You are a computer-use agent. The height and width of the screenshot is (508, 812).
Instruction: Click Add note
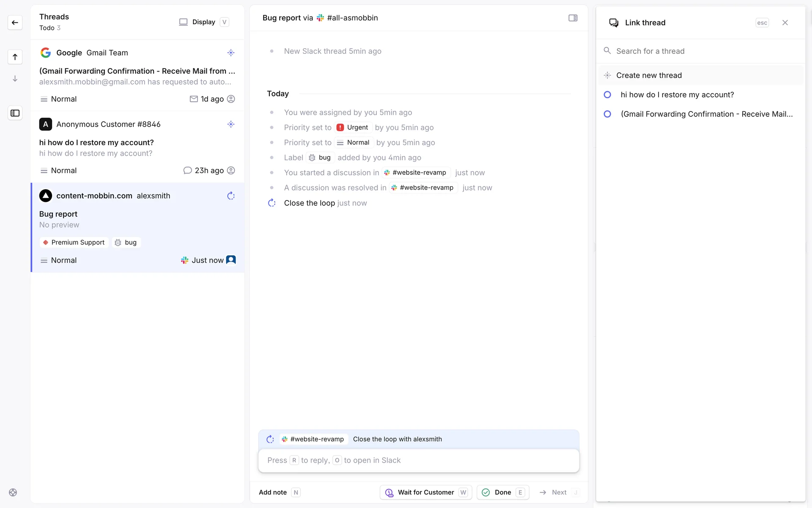point(273,492)
